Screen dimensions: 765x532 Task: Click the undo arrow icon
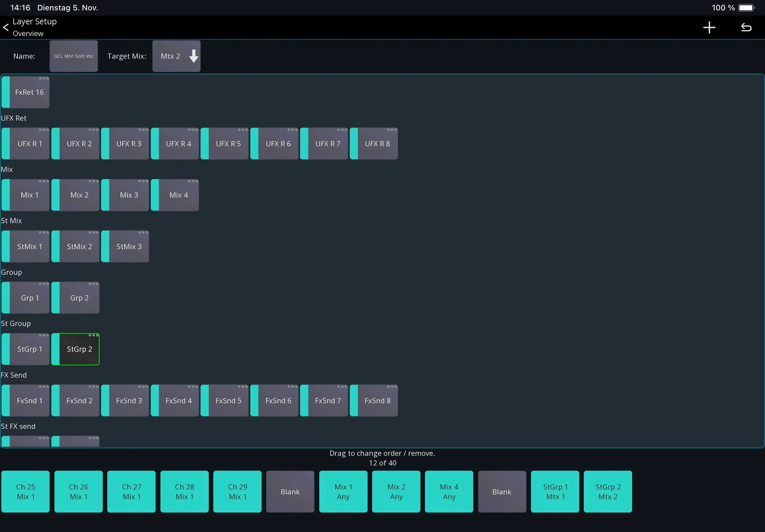746,27
